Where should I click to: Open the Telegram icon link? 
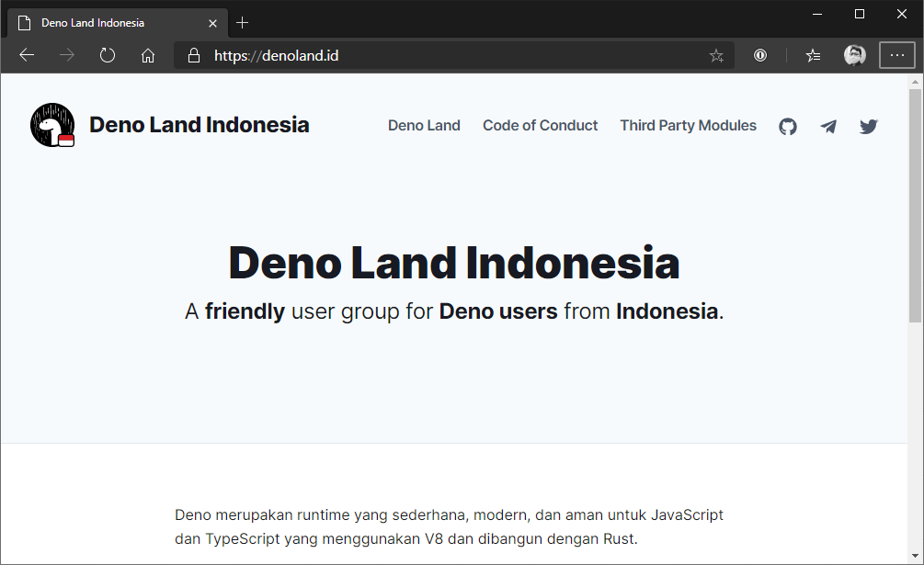coord(828,126)
